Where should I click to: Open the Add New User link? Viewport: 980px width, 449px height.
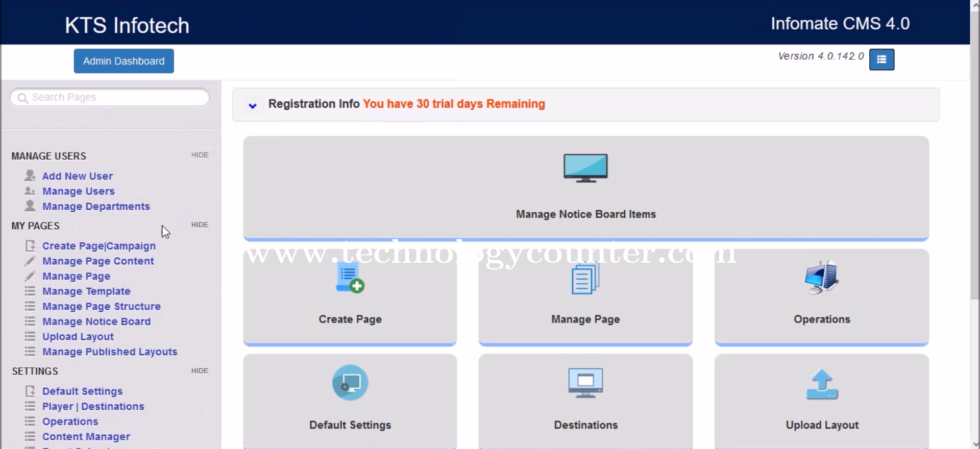[x=78, y=176]
